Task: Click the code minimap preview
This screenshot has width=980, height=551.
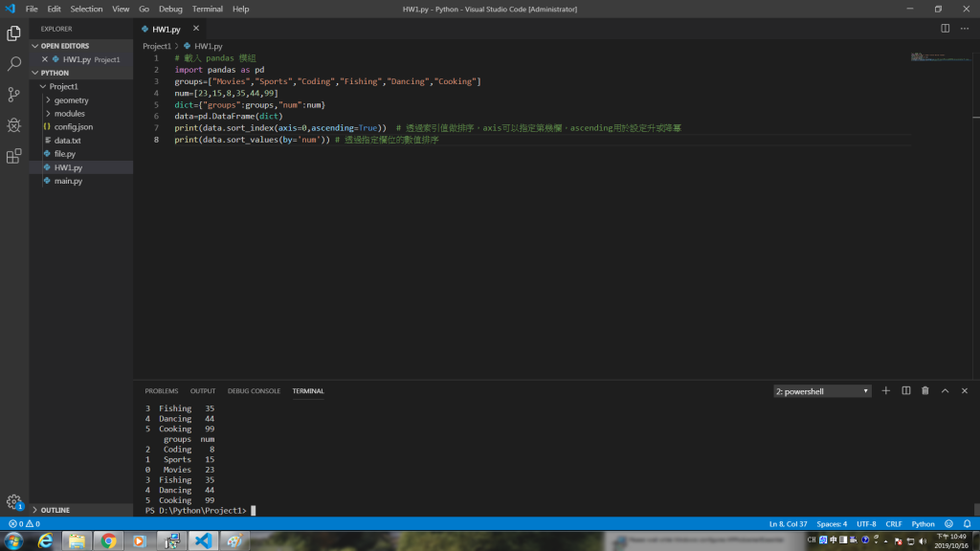Action: 941,57
